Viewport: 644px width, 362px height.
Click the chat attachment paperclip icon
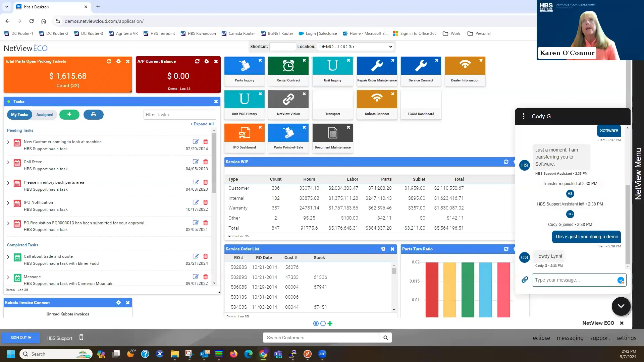(x=525, y=280)
